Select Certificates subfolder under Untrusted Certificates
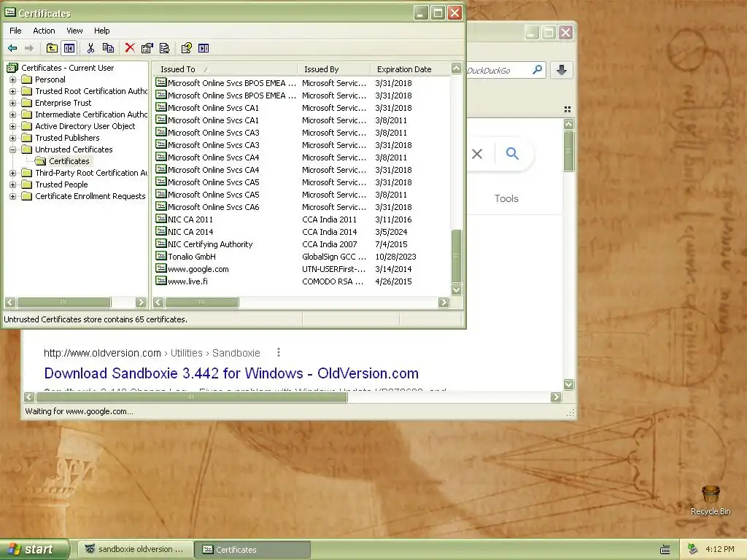This screenshot has height=560, width=747. coord(69,161)
